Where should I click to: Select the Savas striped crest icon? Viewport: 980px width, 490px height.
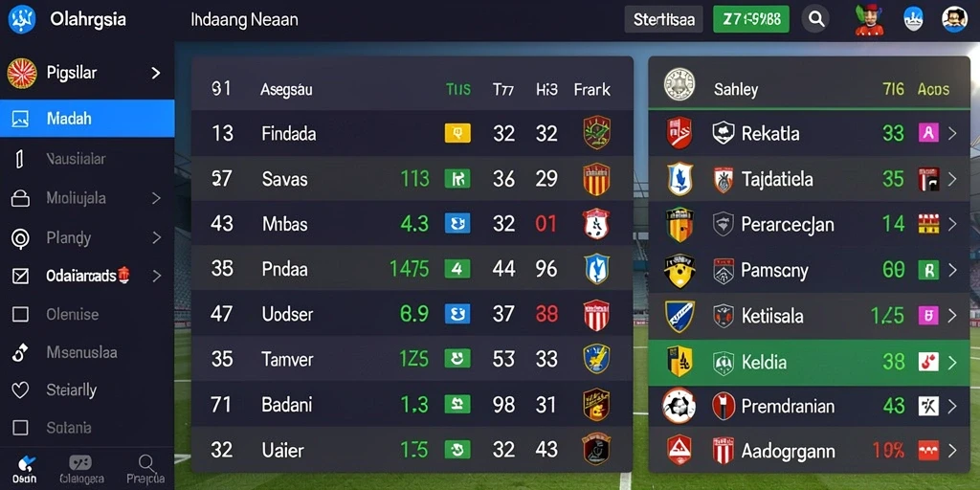pyautogui.click(x=596, y=179)
